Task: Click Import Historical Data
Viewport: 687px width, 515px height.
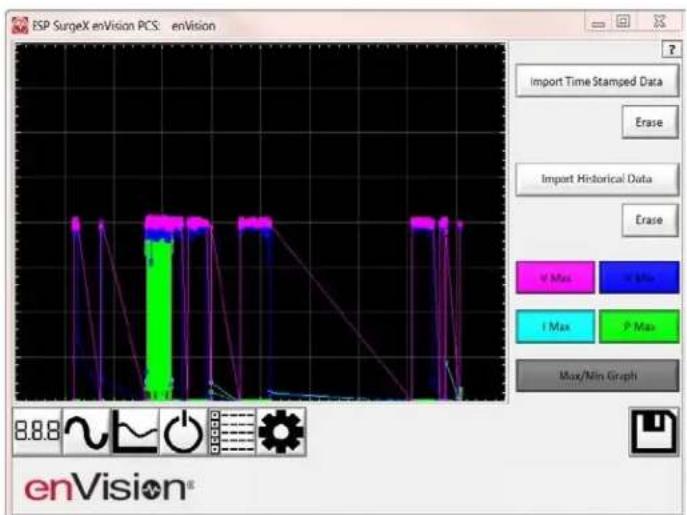Action: [x=597, y=179]
